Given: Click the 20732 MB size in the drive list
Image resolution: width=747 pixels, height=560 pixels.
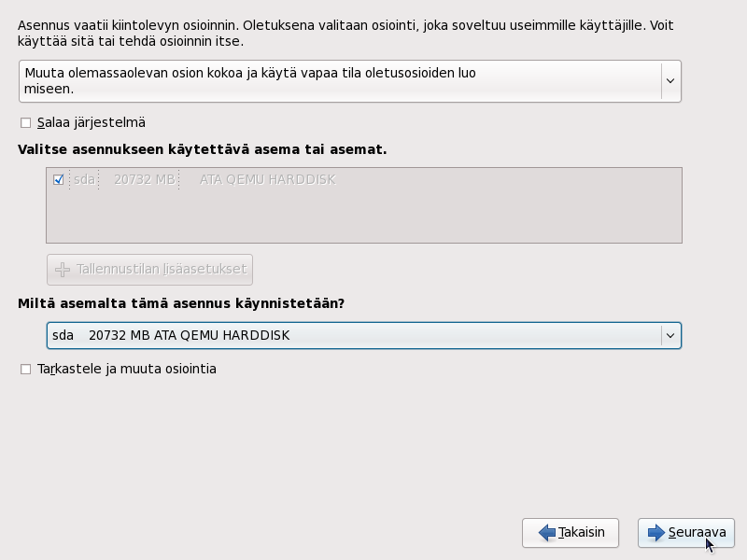Looking at the screenshot, I should (144, 180).
